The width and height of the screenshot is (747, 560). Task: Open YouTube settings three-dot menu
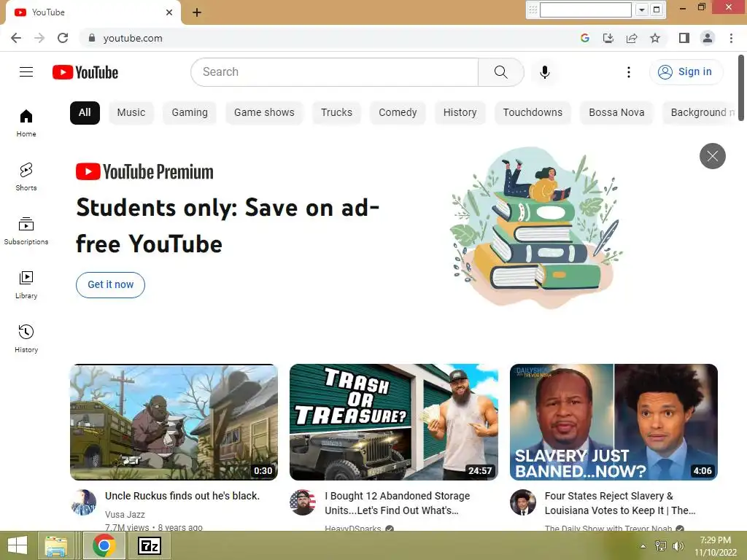tap(628, 72)
